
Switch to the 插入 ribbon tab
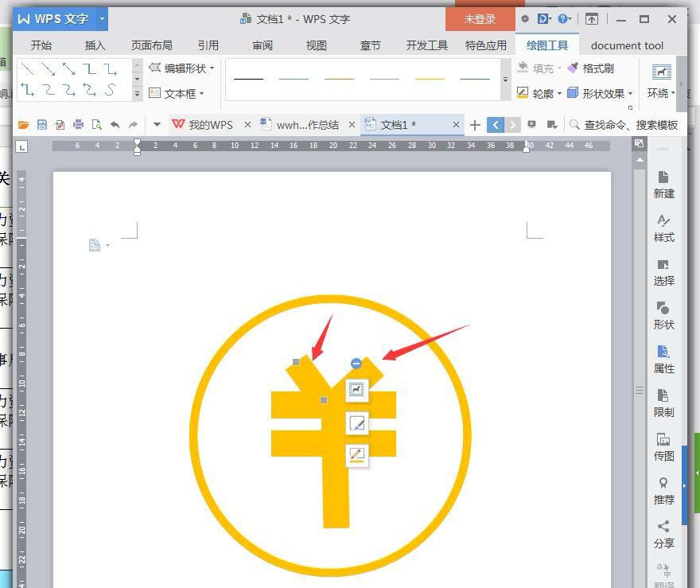(x=95, y=45)
